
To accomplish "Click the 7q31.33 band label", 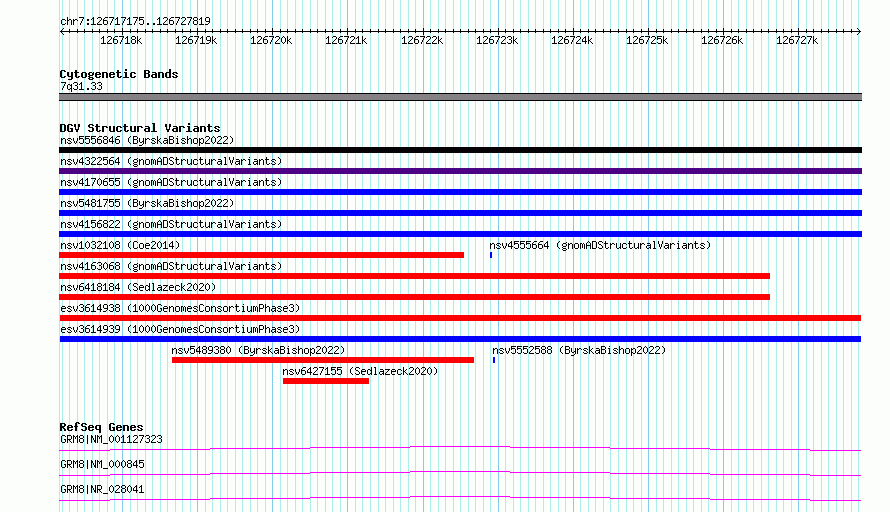I will pos(81,86).
